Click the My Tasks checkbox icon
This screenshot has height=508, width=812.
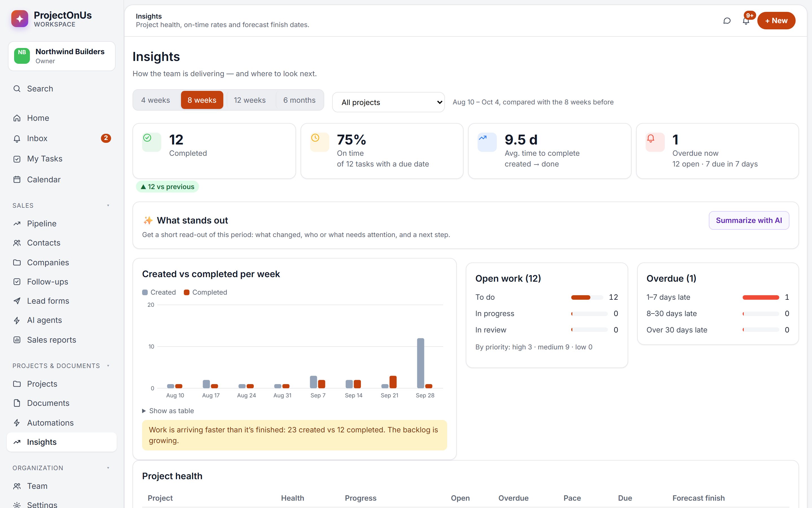click(x=17, y=159)
